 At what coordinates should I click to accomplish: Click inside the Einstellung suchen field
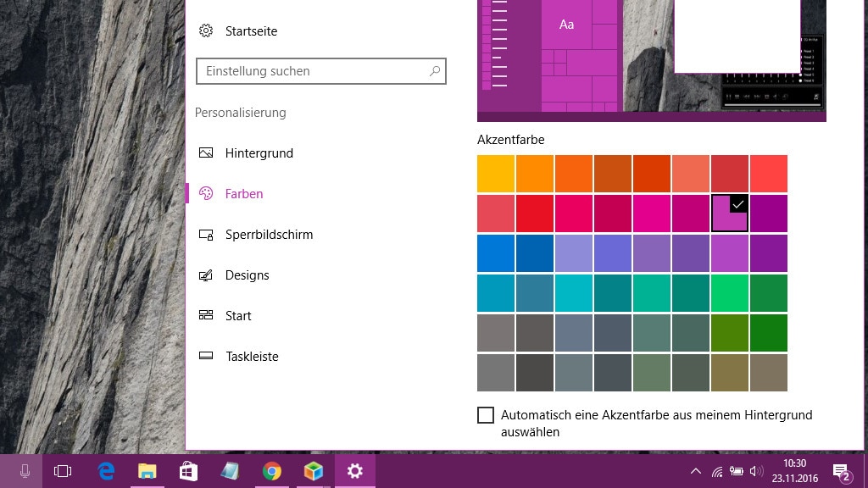[314, 71]
